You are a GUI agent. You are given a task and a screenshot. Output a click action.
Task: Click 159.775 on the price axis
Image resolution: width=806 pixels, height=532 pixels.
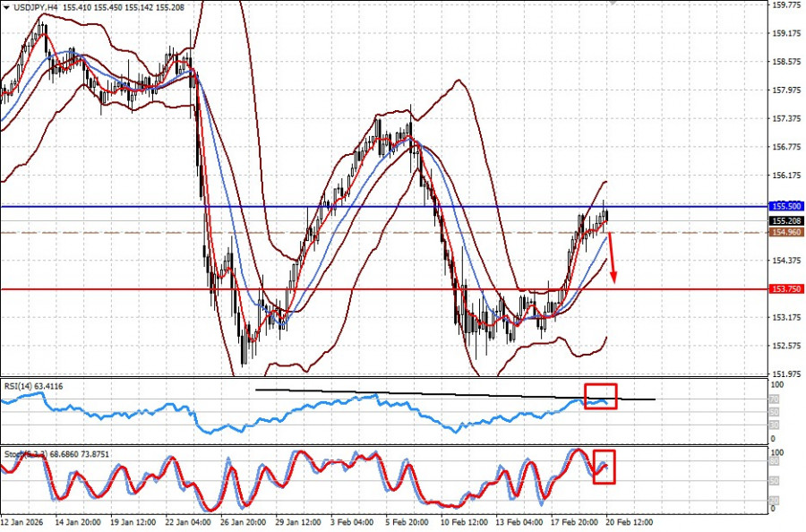point(785,5)
